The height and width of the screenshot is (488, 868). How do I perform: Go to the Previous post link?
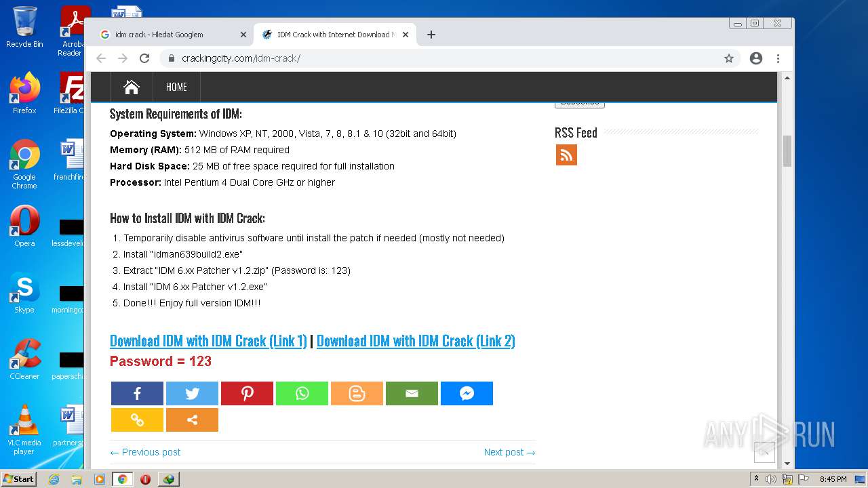coord(145,452)
